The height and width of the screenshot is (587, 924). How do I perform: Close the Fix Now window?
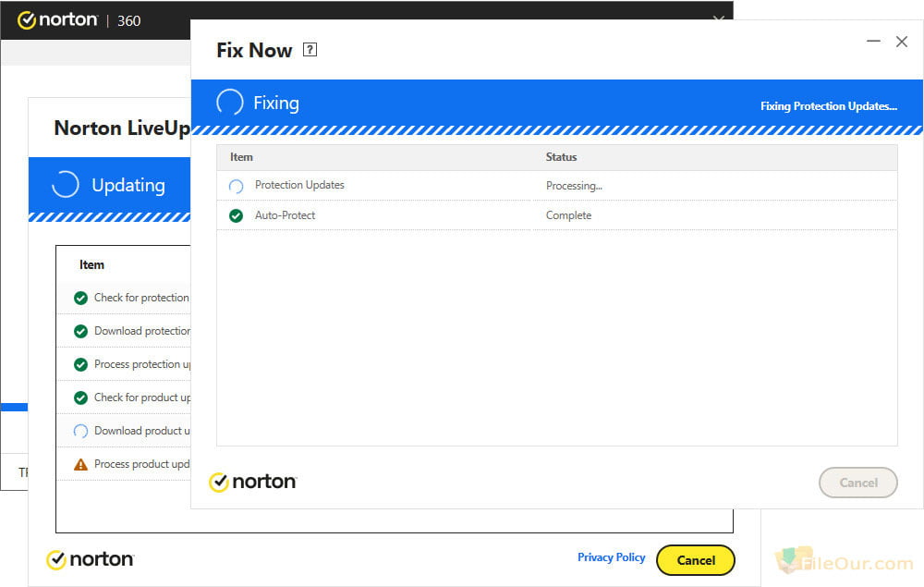[902, 42]
